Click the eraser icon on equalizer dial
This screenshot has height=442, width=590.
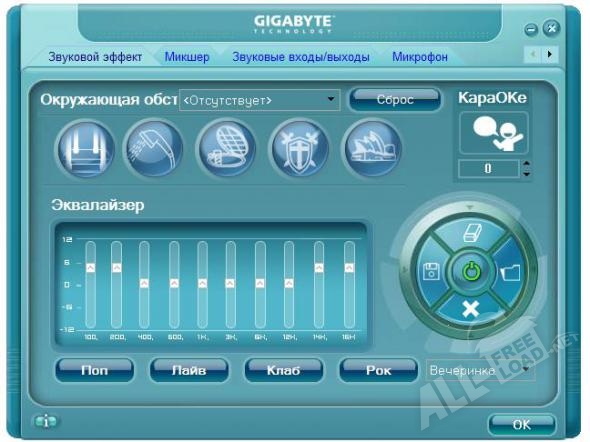472,232
